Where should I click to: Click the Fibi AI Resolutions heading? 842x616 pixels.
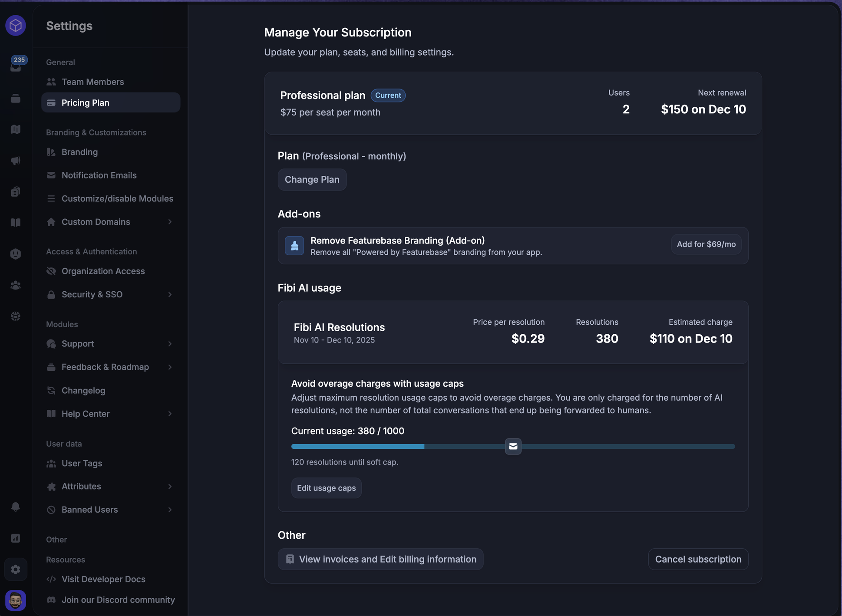click(x=339, y=327)
